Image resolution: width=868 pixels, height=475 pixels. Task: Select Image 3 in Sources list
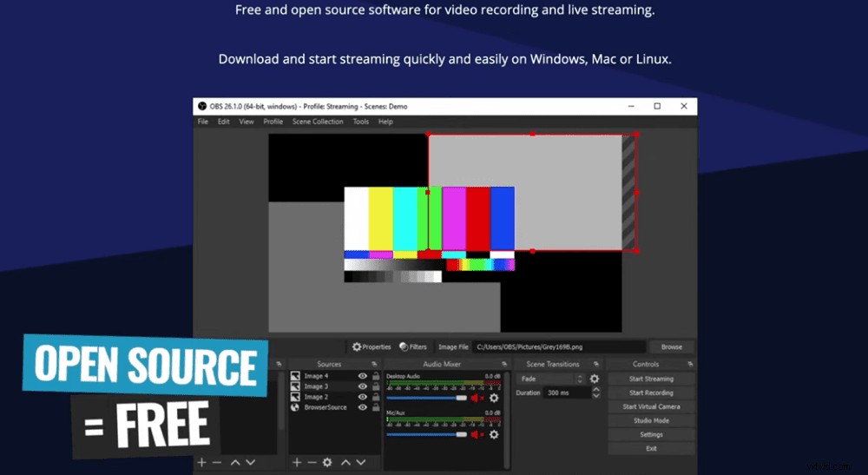click(x=316, y=386)
